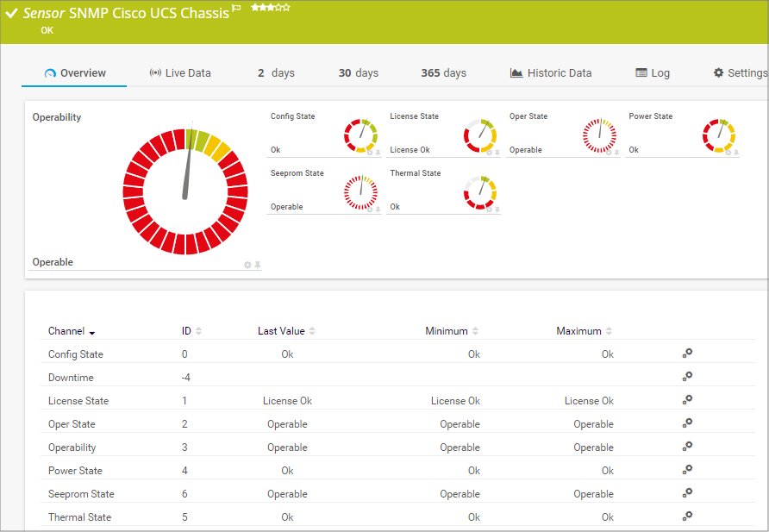The height and width of the screenshot is (532, 769).
Task: Open channel settings for Config State row
Action: (687, 354)
